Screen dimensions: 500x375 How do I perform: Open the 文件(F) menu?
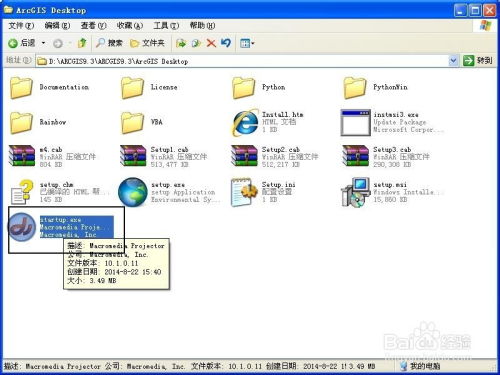pyautogui.click(x=21, y=25)
